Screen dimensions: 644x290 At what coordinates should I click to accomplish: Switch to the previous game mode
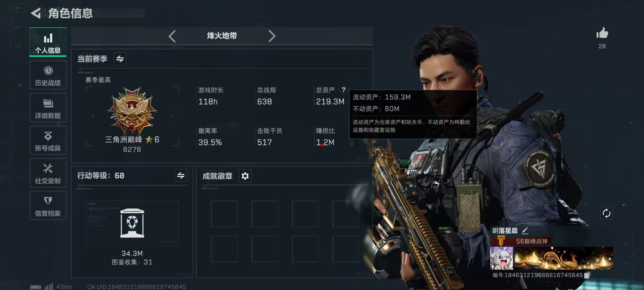point(172,36)
